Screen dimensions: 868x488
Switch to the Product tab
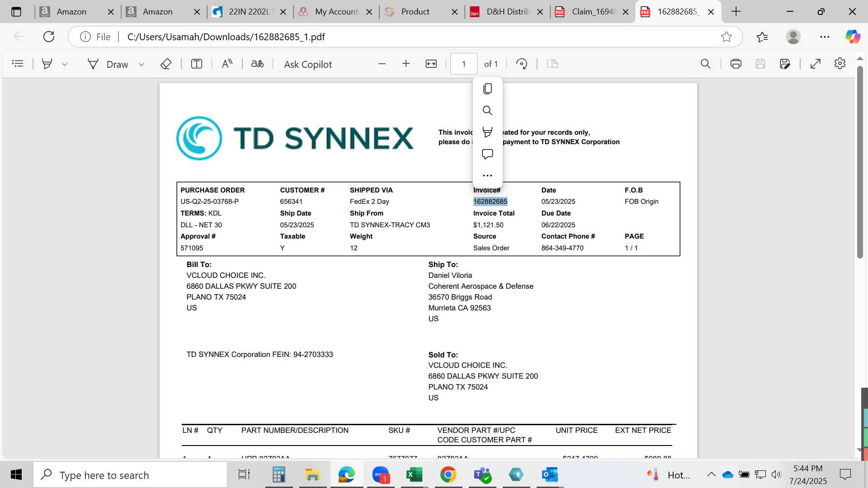[415, 12]
